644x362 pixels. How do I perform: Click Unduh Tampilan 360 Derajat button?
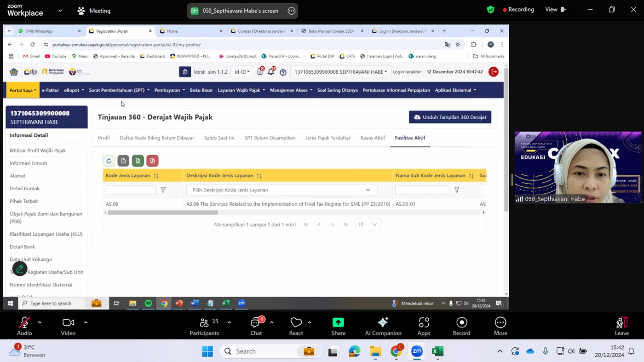450,117
